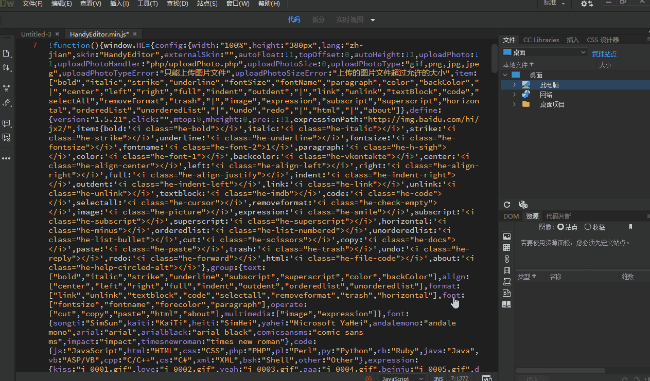Open the workspace layout dropdown
This screenshot has height=381, width=650.
[x=554, y=3]
